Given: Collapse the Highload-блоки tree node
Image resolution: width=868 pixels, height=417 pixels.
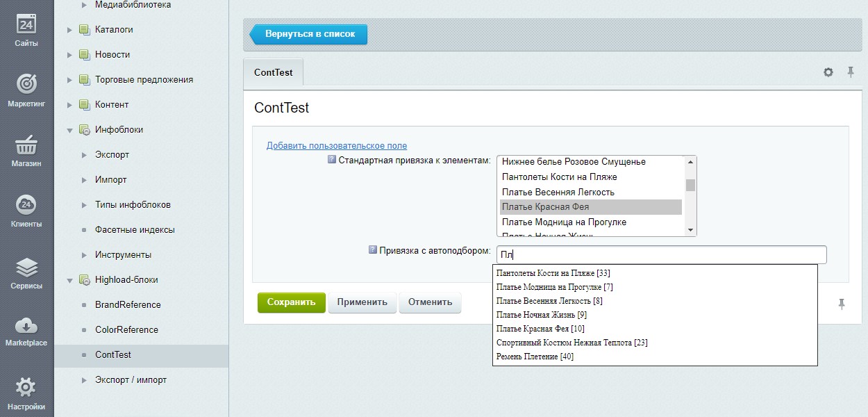Looking at the screenshot, I should pos(69,280).
